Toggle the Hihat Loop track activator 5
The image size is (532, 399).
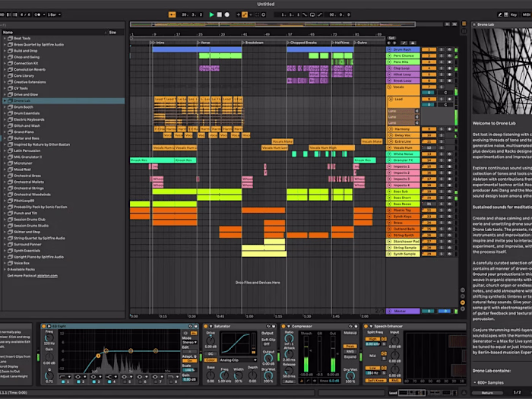[429, 74]
